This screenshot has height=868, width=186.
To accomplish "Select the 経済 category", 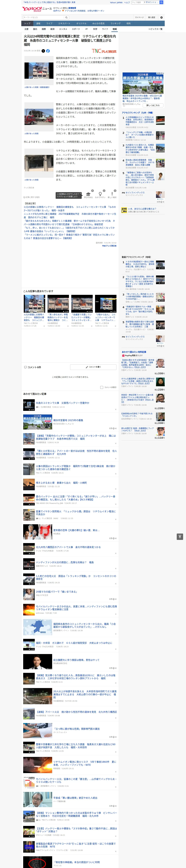I will coord(52,29).
